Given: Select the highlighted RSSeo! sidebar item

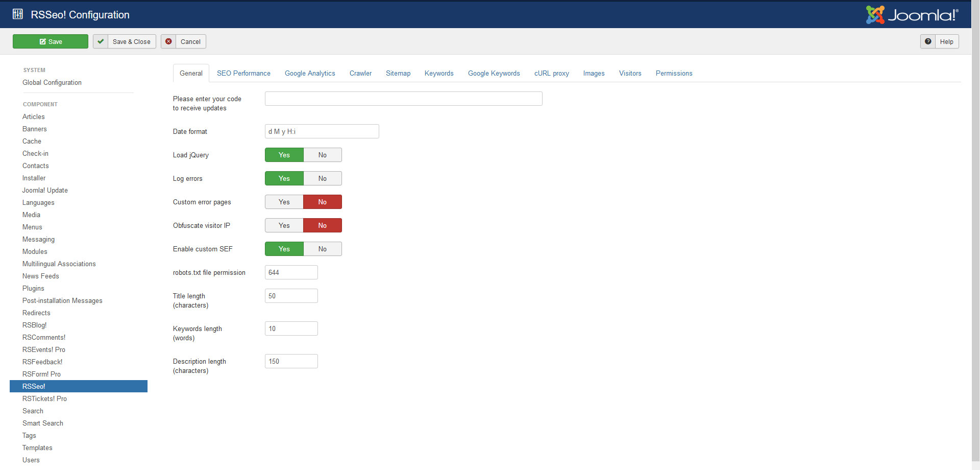Looking at the screenshot, I should coord(79,386).
